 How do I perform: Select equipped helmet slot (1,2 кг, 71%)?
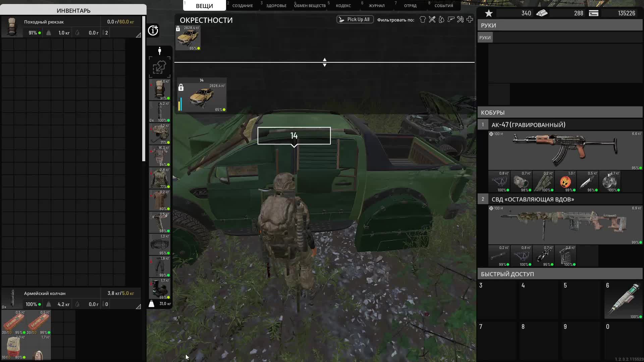point(160,134)
